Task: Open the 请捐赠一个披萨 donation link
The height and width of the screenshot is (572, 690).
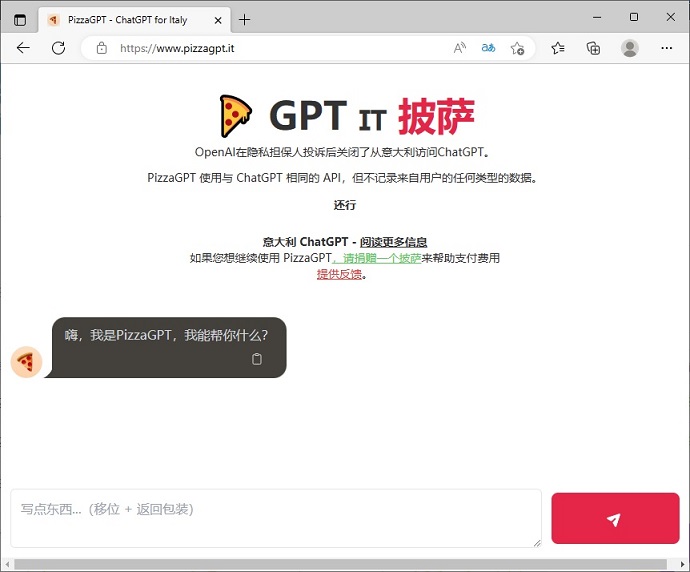Action: click(377, 258)
